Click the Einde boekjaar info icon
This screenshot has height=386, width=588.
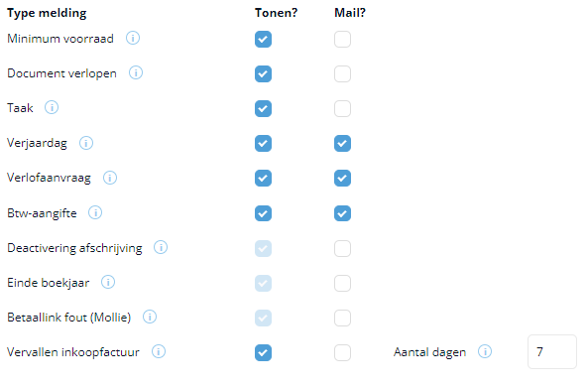pos(108,282)
